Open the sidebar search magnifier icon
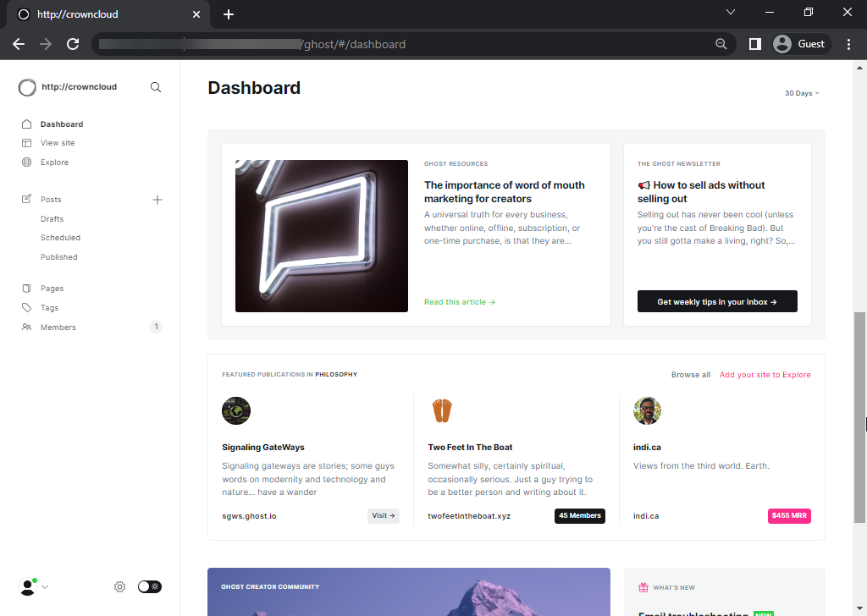The width and height of the screenshot is (867, 616). click(x=156, y=87)
